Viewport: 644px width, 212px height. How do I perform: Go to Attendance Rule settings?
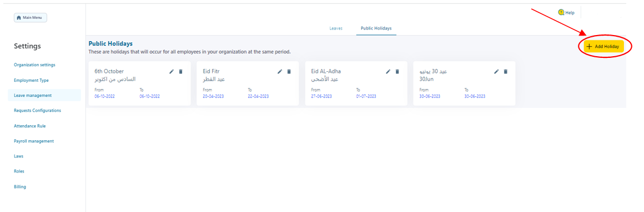[x=29, y=126]
